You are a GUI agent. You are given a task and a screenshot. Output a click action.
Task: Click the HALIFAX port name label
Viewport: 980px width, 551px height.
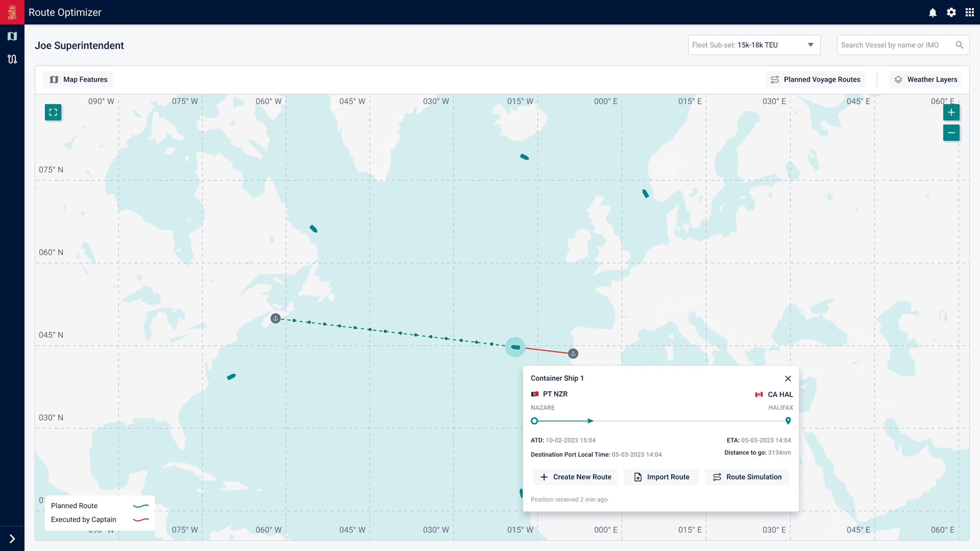(781, 407)
